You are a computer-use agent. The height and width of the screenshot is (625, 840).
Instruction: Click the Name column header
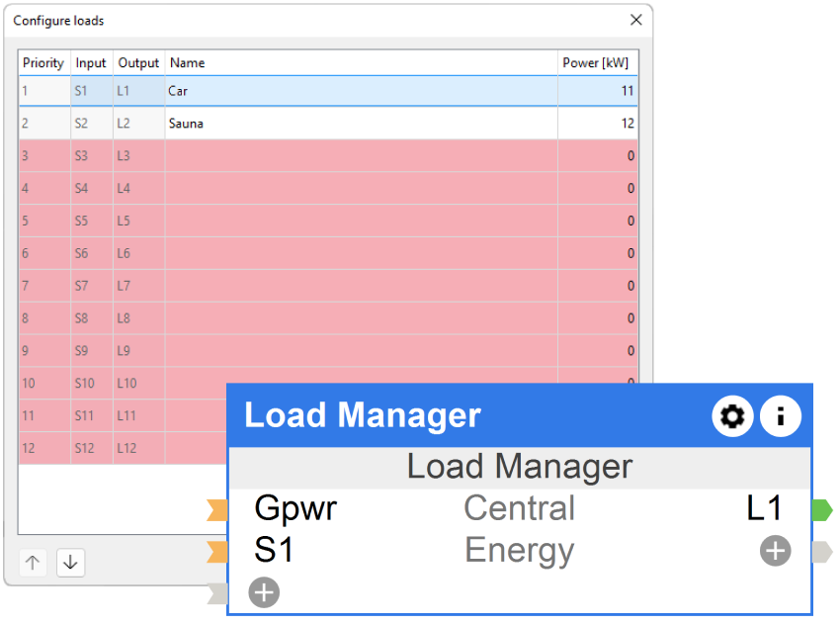click(361, 62)
